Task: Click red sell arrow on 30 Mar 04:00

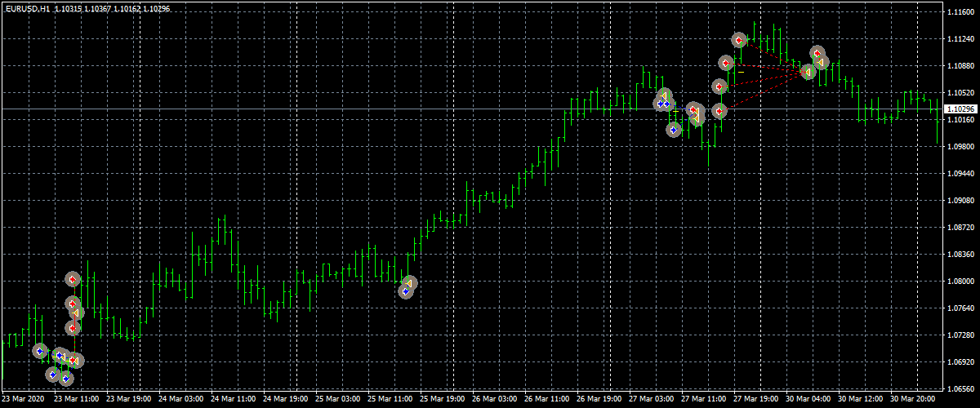Action: (x=817, y=53)
